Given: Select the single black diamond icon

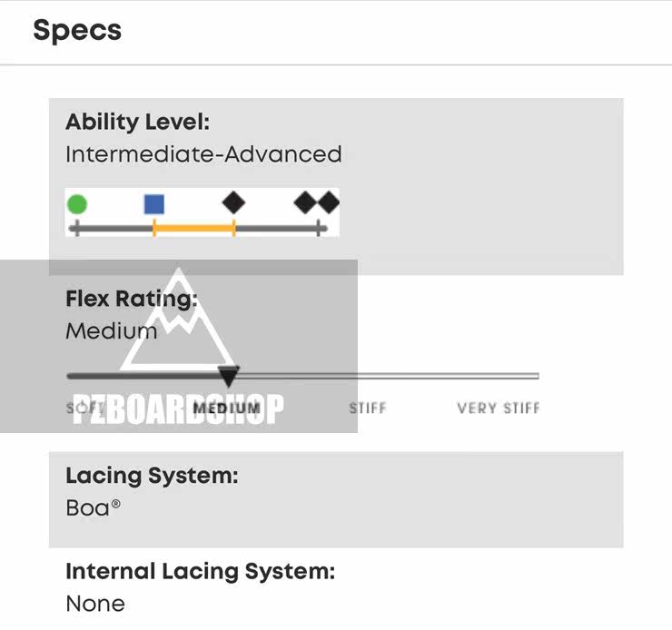Looking at the screenshot, I should (x=233, y=202).
